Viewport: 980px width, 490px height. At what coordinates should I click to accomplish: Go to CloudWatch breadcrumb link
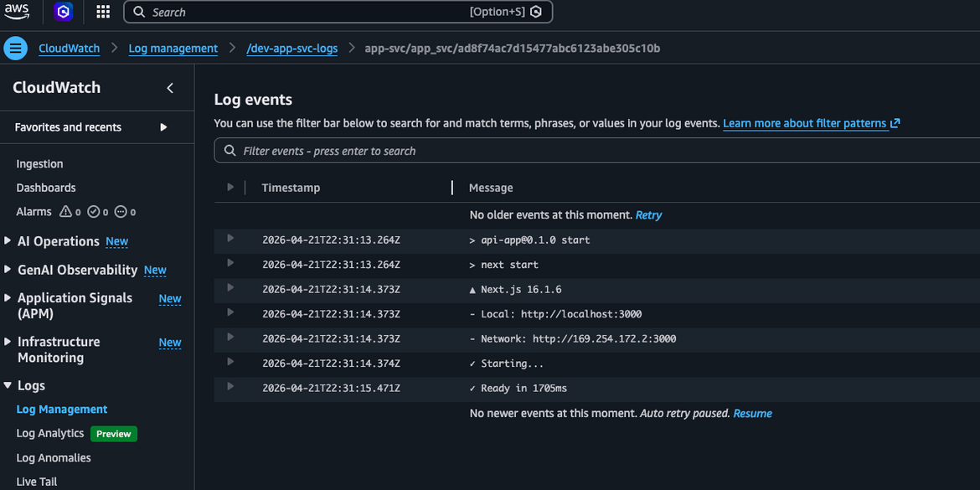(70, 48)
